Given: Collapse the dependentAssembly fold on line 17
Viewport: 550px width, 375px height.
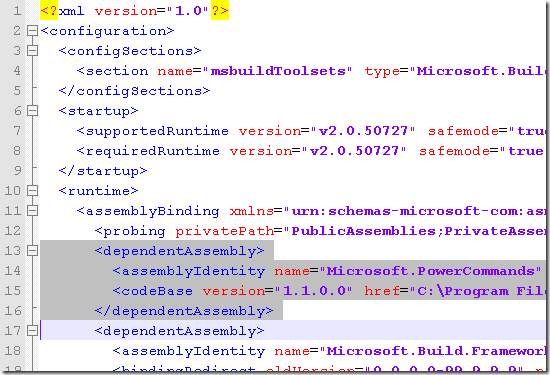Looking at the screenshot, I should pos(32,330).
